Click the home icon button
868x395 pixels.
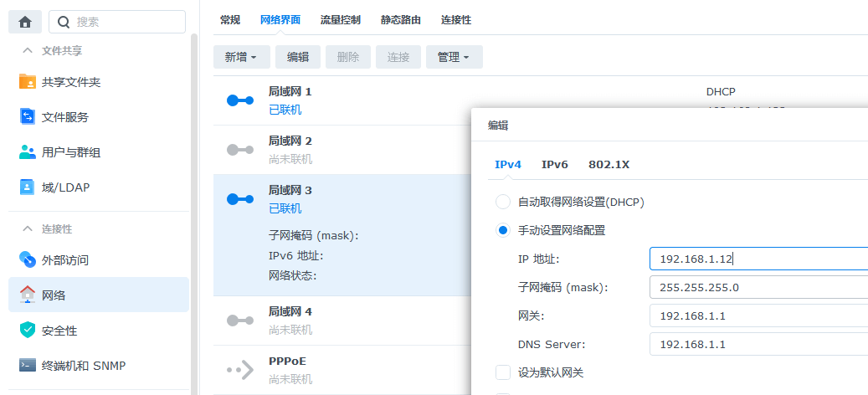point(24,23)
